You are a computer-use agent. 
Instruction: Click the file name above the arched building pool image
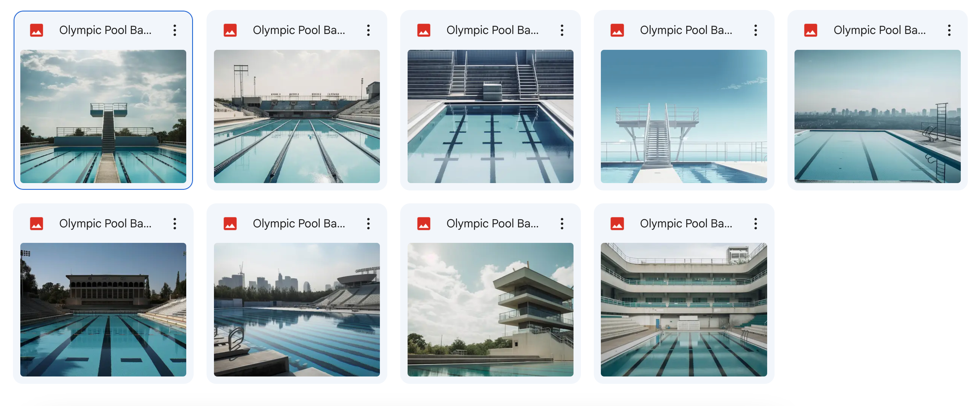coord(105,224)
